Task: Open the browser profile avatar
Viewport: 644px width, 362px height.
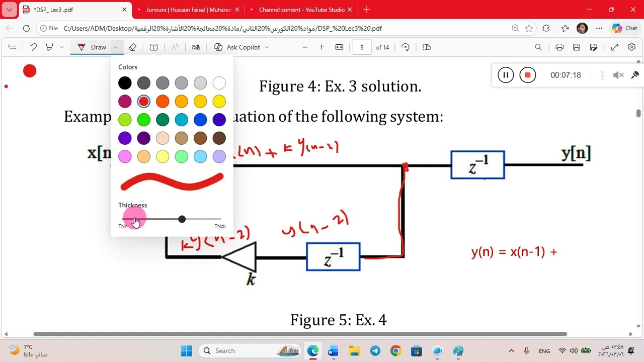Action: [x=582, y=28]
